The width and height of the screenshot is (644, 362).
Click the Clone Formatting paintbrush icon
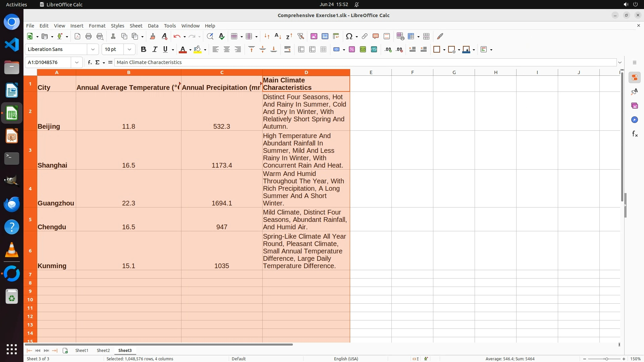pyautogui.click(x=153, y=36)
